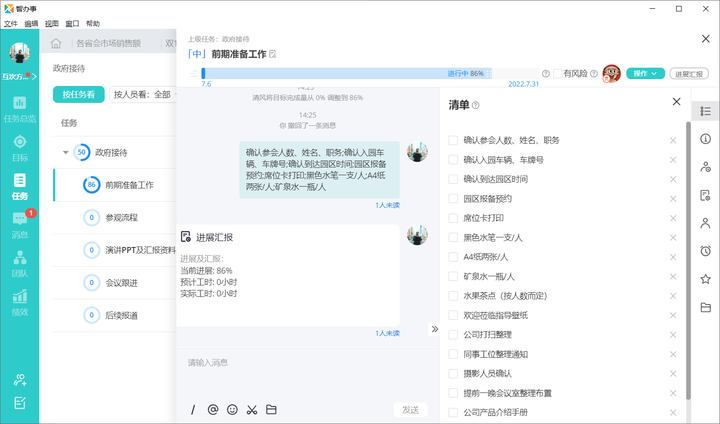Open the emoji picker icon
The image size is (720, 424).
[x=232, y=409]
